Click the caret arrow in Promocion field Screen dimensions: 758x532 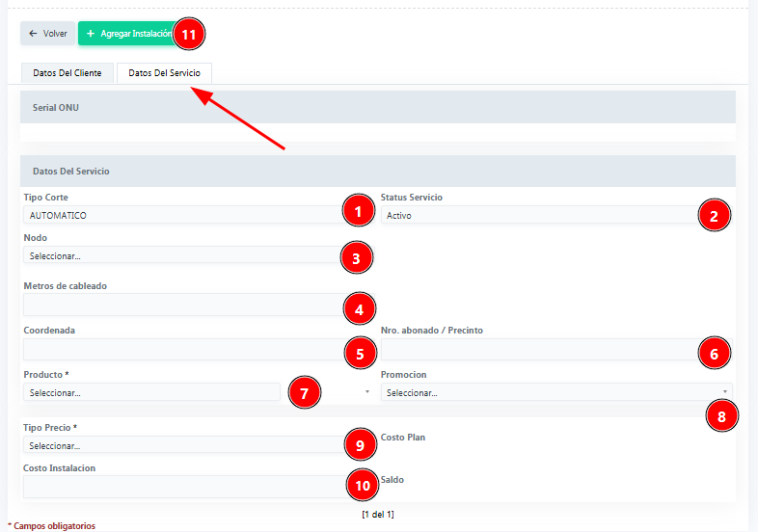coord(724,391)
